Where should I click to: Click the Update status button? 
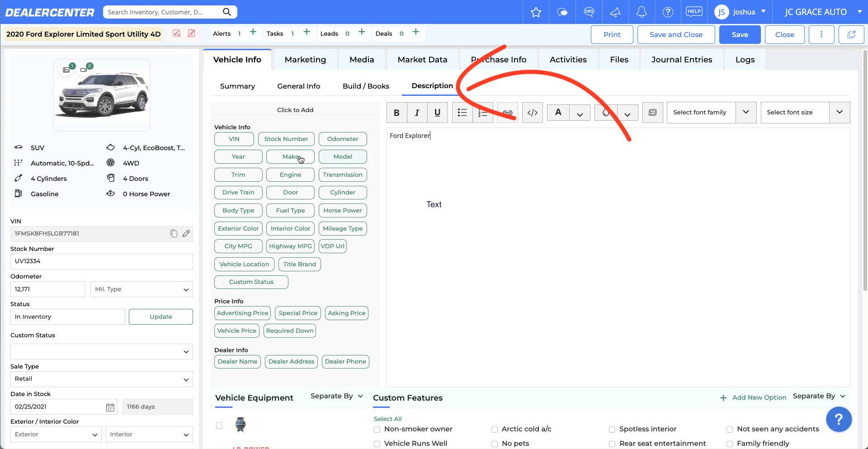[x=160, y=317]
